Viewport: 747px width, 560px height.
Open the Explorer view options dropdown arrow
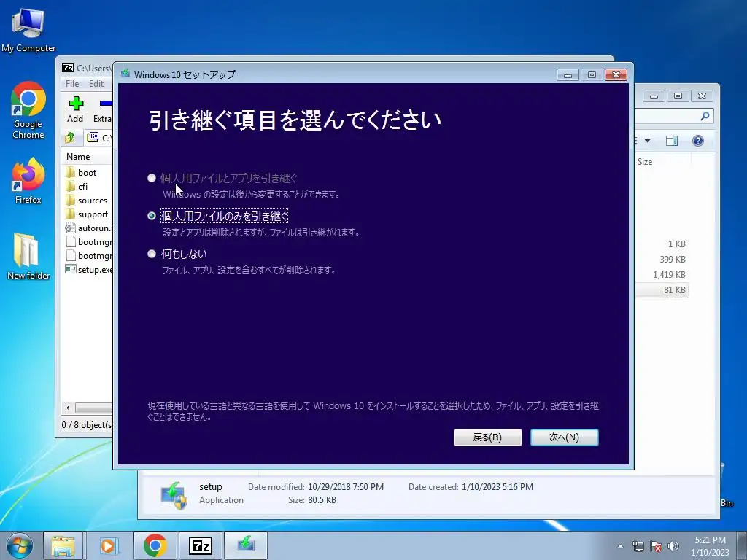(x=647, y=141)
